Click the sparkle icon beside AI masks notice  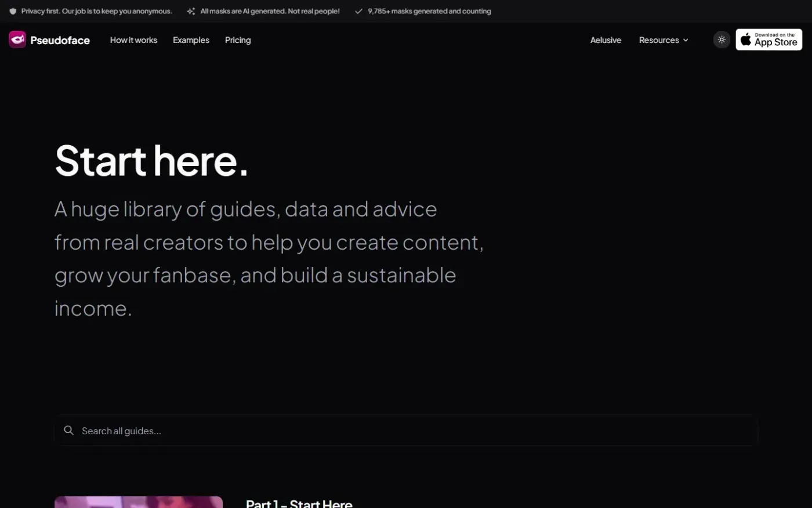pyautogui.click(x=191, y=11)
